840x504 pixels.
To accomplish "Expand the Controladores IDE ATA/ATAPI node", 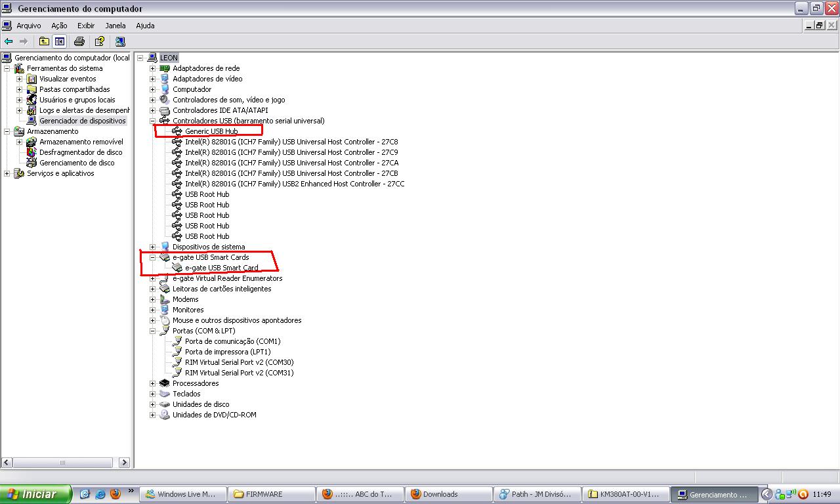I will [x=153, y=110].
